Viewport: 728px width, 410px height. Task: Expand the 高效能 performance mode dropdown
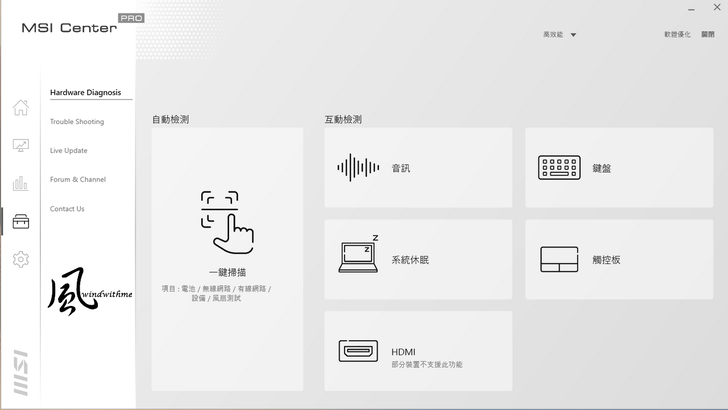pos(559,34)
